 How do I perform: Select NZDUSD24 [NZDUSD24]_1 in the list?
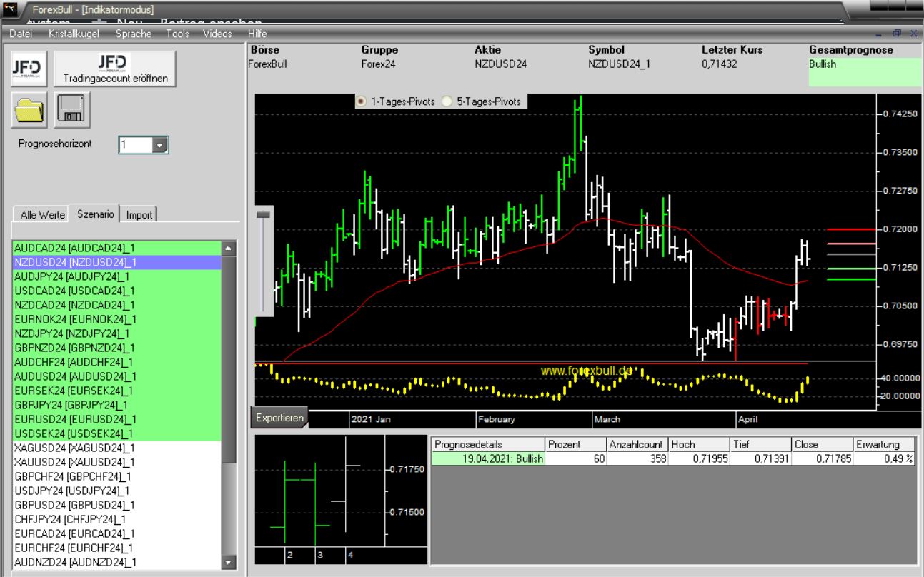pyautogui.click(x=117, y=262)
